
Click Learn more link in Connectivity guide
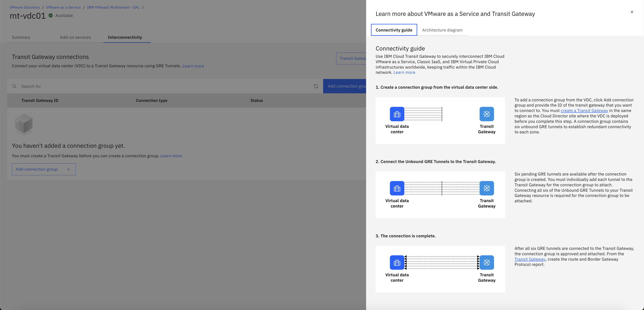(404, 72)
